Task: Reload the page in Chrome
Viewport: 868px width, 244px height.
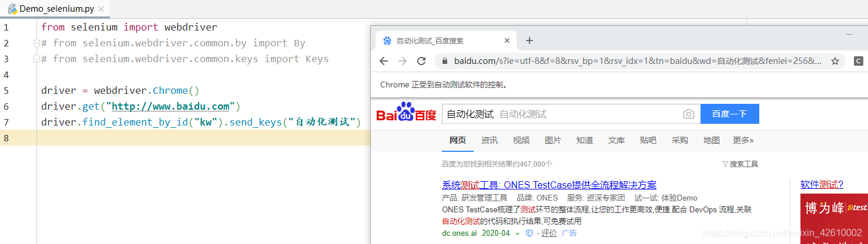Action: 421,61
